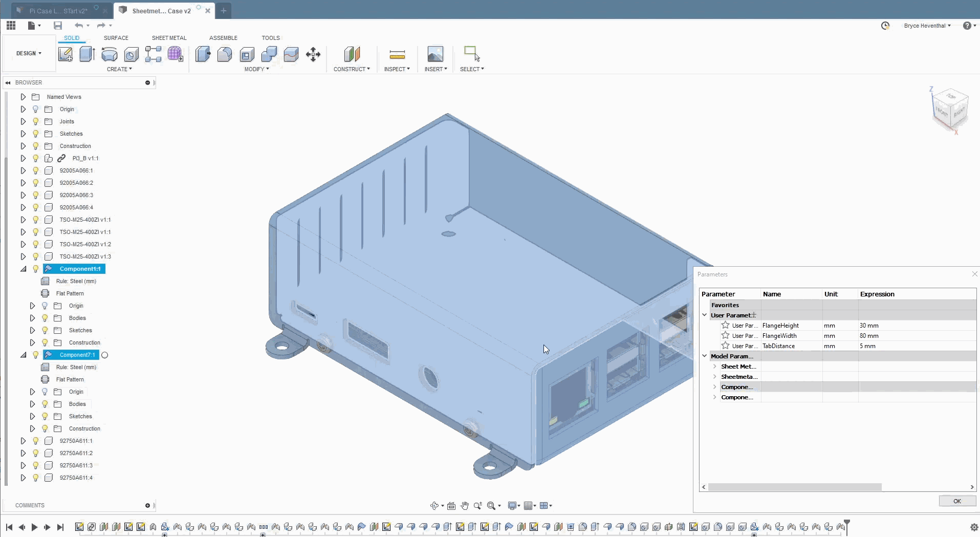This screenshot has height=537, width=980.
Task: Toggle visibility of Sketches folder lightbulb
Action: (36, 134)
